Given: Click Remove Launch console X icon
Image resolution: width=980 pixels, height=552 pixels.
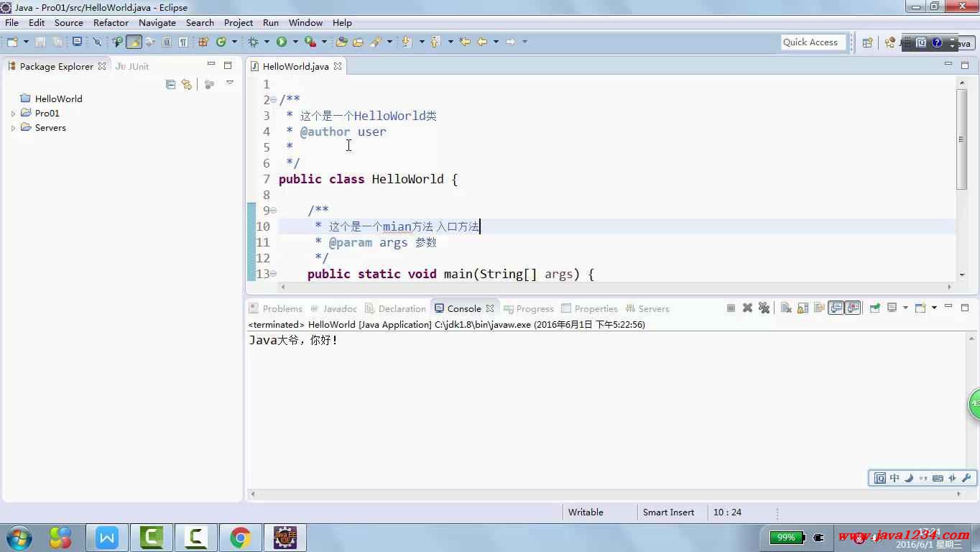Looking at the screenshot, I should coord(747,308).
